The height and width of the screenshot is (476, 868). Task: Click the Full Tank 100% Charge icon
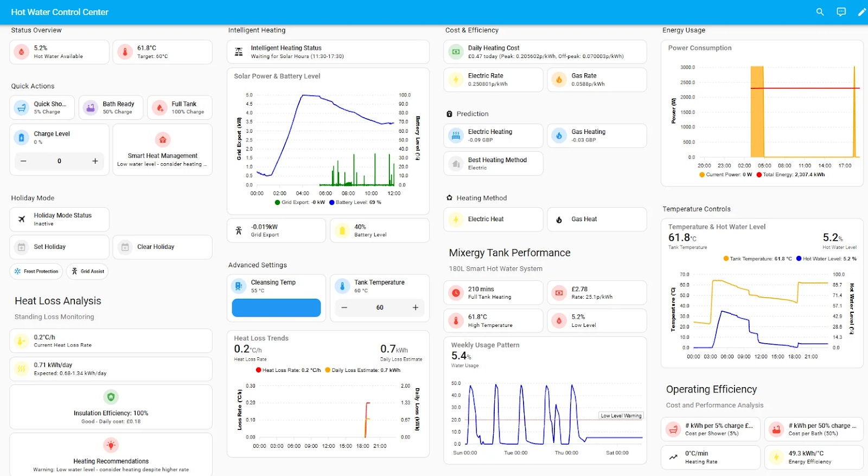point(159,108)
